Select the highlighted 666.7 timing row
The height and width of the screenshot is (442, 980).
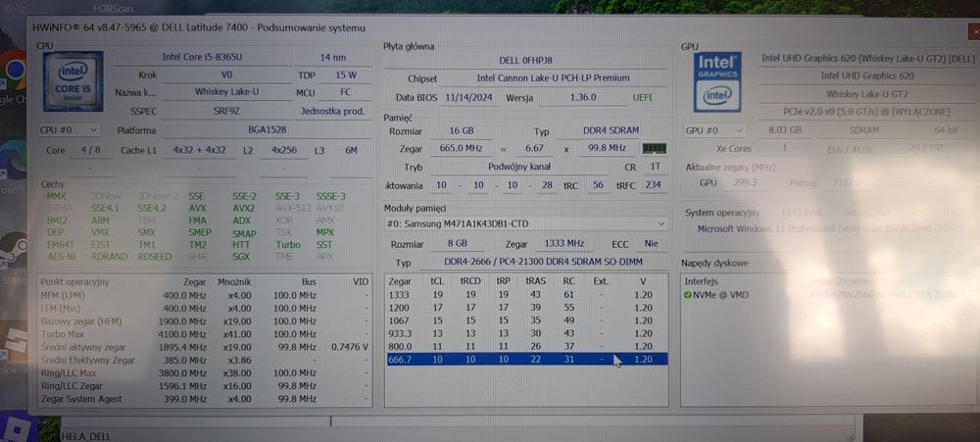point(527,359)
